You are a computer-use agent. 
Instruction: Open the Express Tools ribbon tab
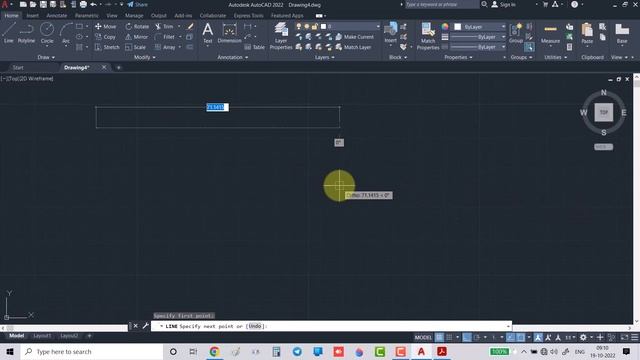[x=249, y=16]
